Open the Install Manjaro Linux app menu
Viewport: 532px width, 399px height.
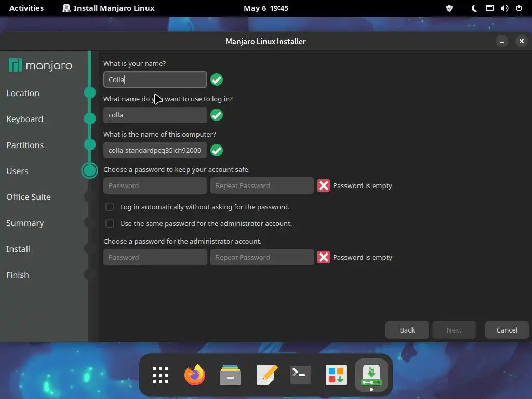[109, 8]
